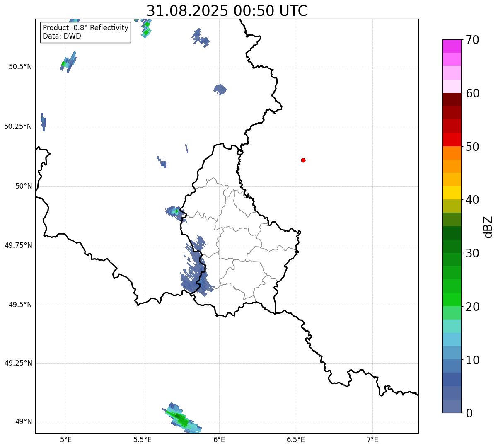
Task: Click the magenta top segment of colorbar
Action: (x=452, y=46)
